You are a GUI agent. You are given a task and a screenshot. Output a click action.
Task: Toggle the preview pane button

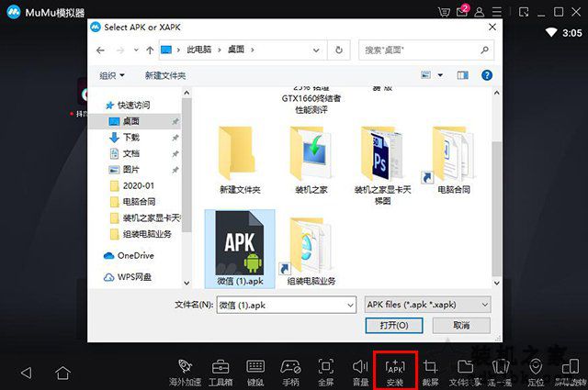tap(463, 75)
